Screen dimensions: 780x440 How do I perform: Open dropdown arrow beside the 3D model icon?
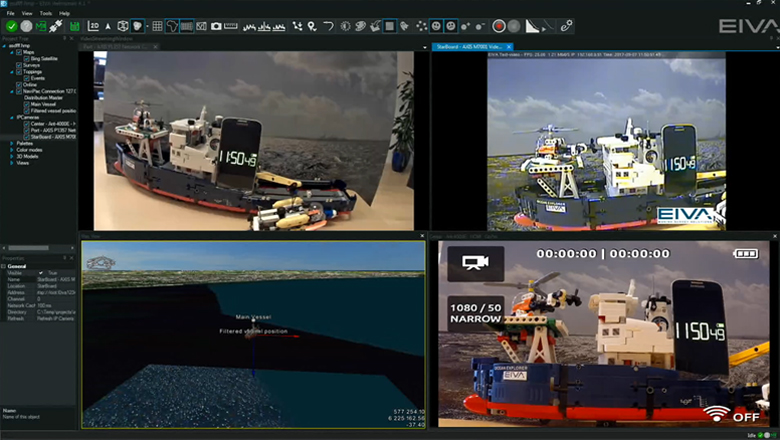point(147,26)
